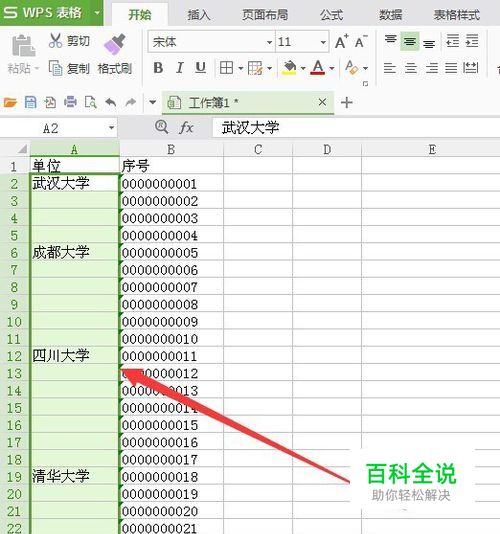
Task: Click the distributed alignment icon
Action: pyautogui.click(x=471, y=68)
